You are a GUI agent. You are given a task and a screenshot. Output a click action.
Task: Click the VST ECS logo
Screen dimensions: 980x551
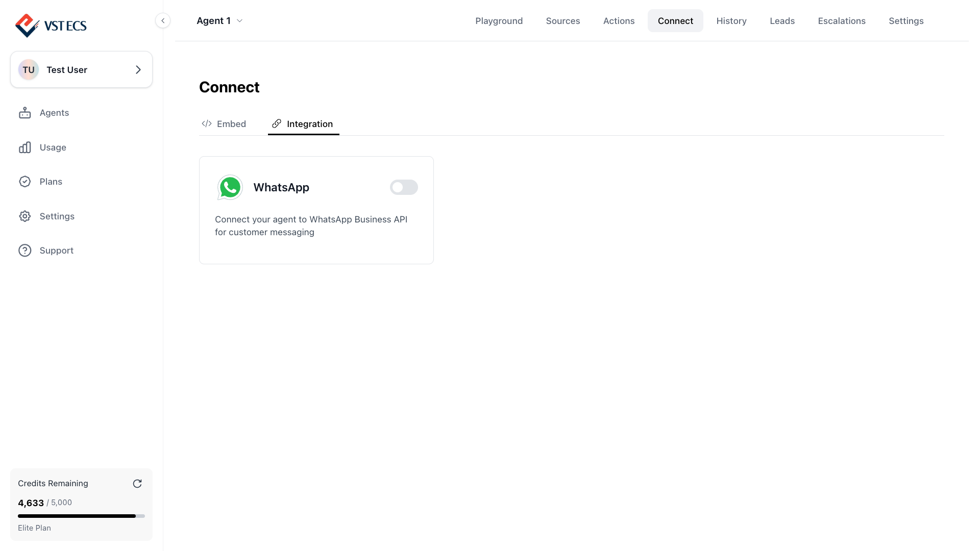tap(51, 26)
